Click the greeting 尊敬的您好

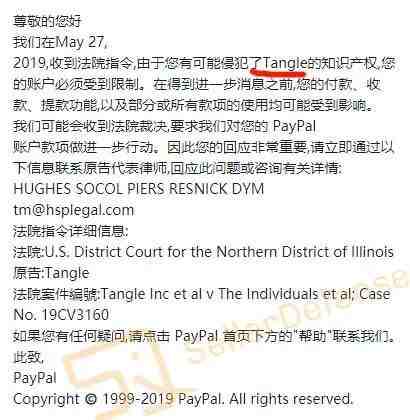tap(47, 21)
